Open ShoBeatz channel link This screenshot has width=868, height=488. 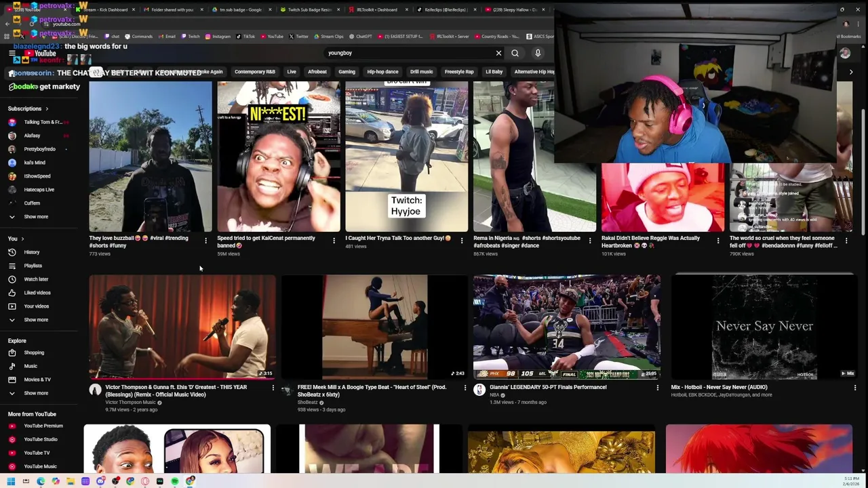point(307,403)
